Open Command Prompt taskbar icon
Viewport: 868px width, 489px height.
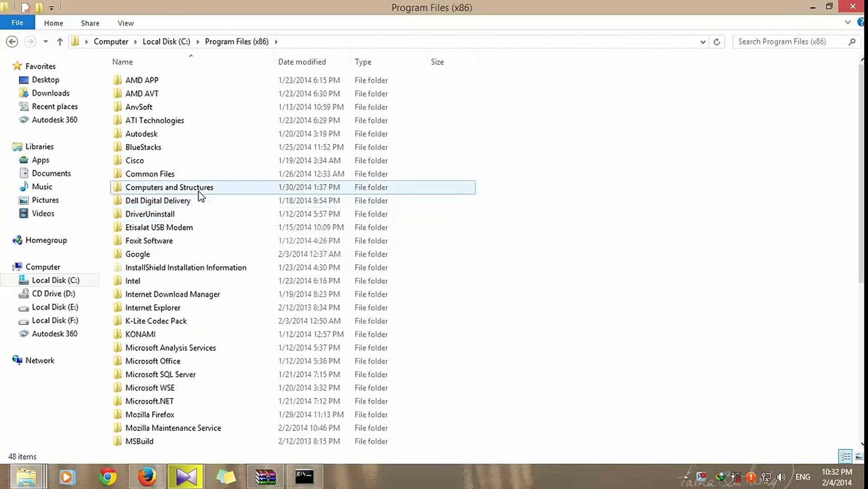point(304,477)
